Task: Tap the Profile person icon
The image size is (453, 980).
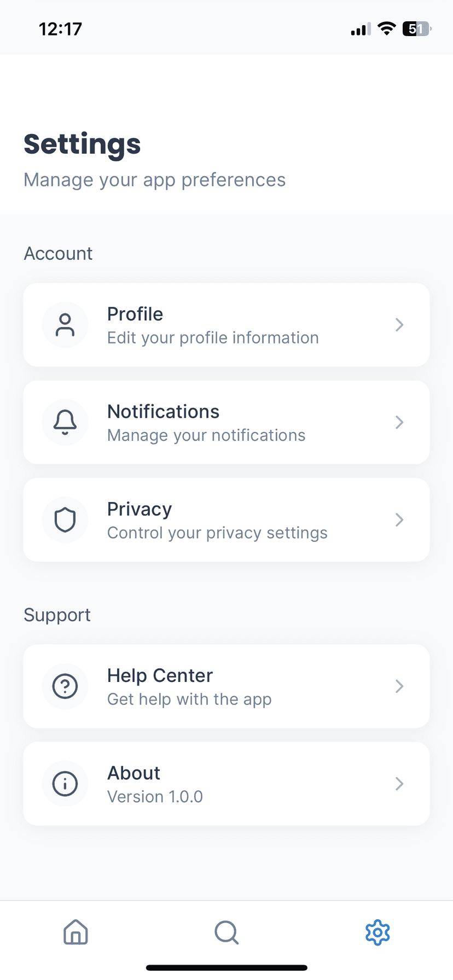Action: point(65,325)
